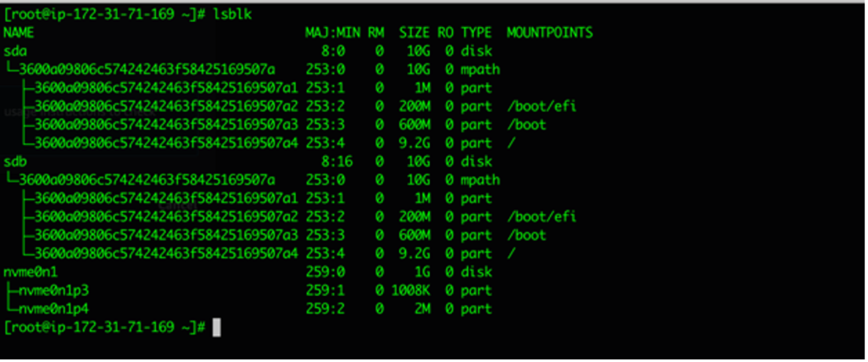Click the nvme0n1 disk entry
868x362 pixels.
tap(31, 272)
